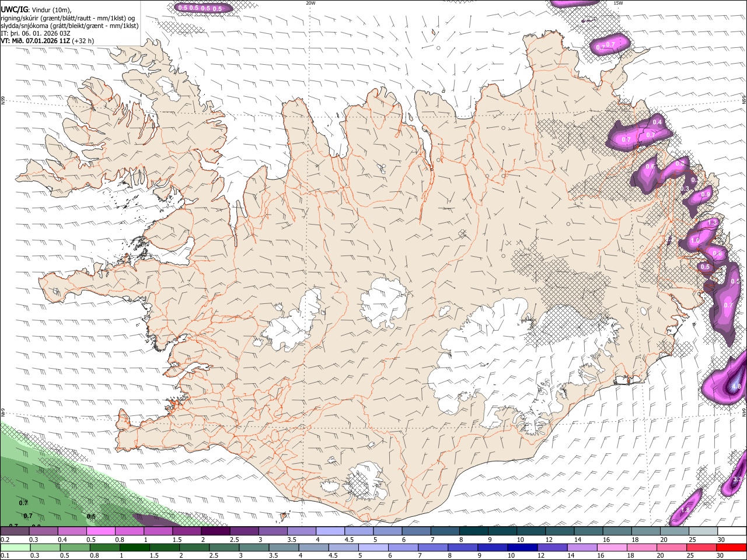747x560 pixels.
Task: Click the UWC/IG title heading
Action: [x=13, y=10]
